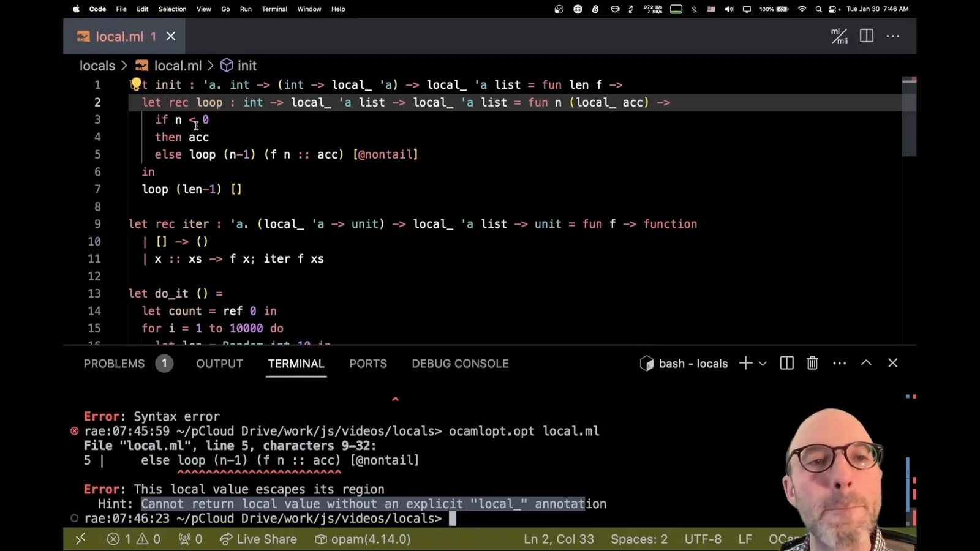Select opam(14.14.0) sandbox switch
This screenshot has height=551, width=980.
(363, 539)
